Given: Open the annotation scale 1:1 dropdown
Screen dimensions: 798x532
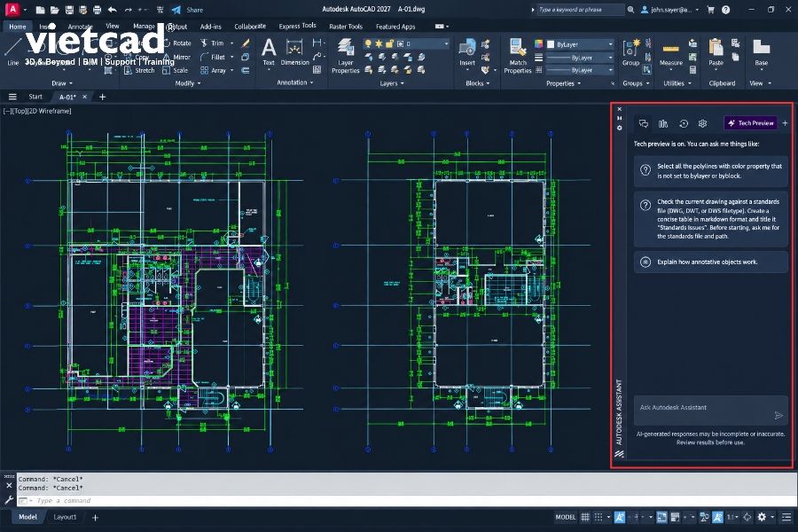Looking at the screenshot, I should pyautogui.click(x=733, y=517).
